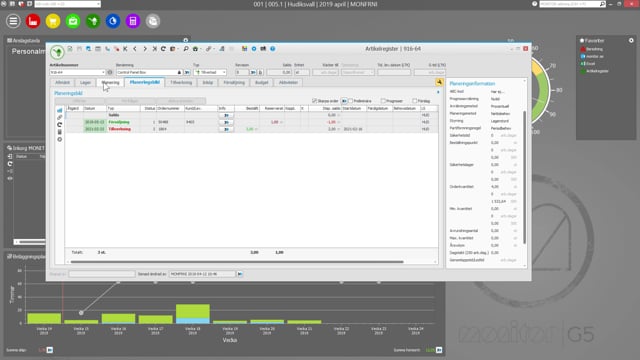Viewport: 640px width, 360px height.
Task: Enable the Preliminära checkbox
Action: (x=350, y=100)
